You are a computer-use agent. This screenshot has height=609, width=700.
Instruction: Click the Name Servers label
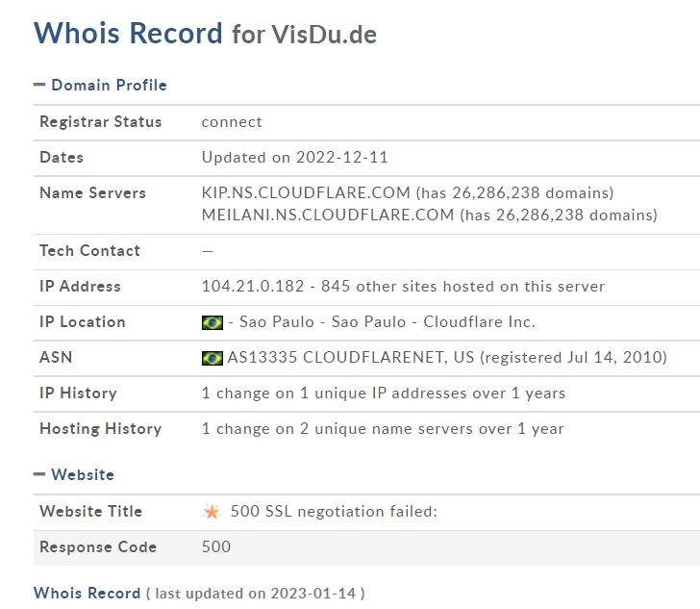[x=92, y=192]
